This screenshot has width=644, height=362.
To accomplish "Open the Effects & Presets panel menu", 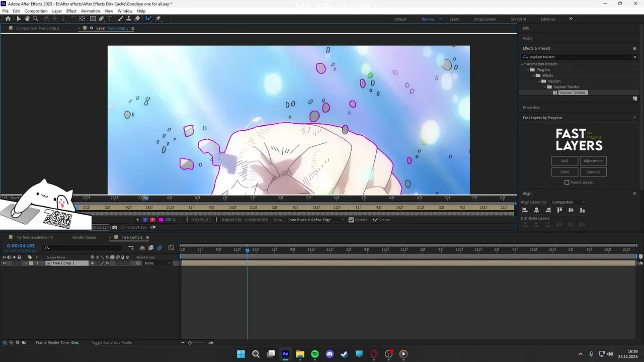I will tap(634, 48).
